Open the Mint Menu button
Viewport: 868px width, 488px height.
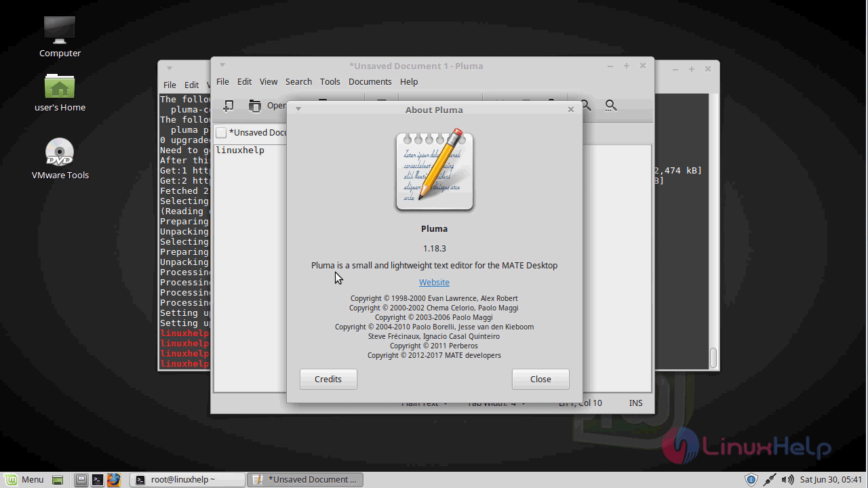[x=23, y=480]
